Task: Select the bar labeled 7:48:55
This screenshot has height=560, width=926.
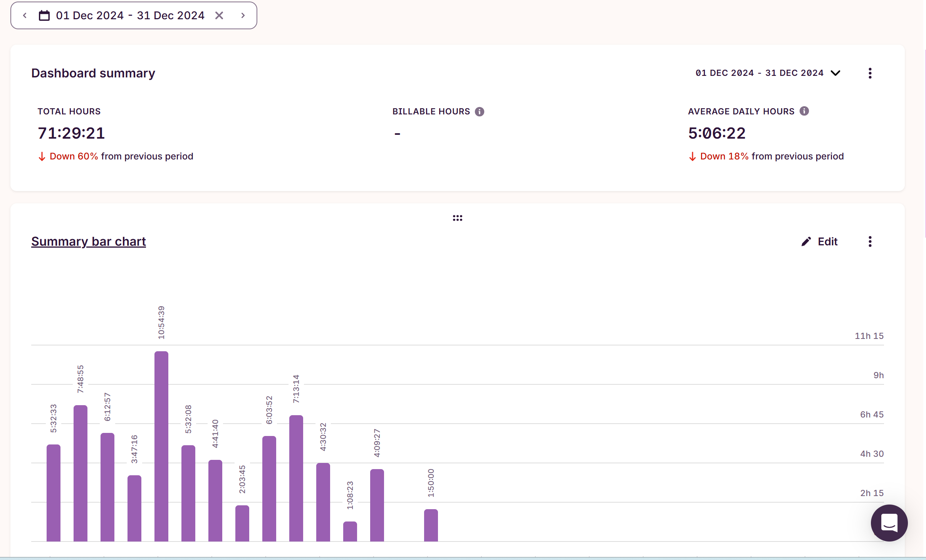Action: tap(81, 473)
